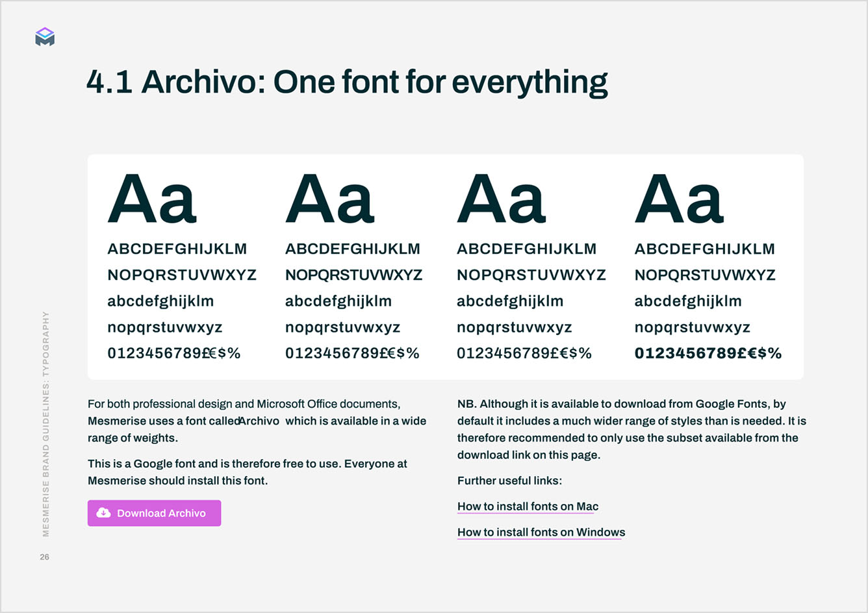The height and width of the screenshot is (613, 868).
Task: Click second column NOPQRSTUVWXYZ uppercase line
Action: pyautogui.click(x=354, y=275)
